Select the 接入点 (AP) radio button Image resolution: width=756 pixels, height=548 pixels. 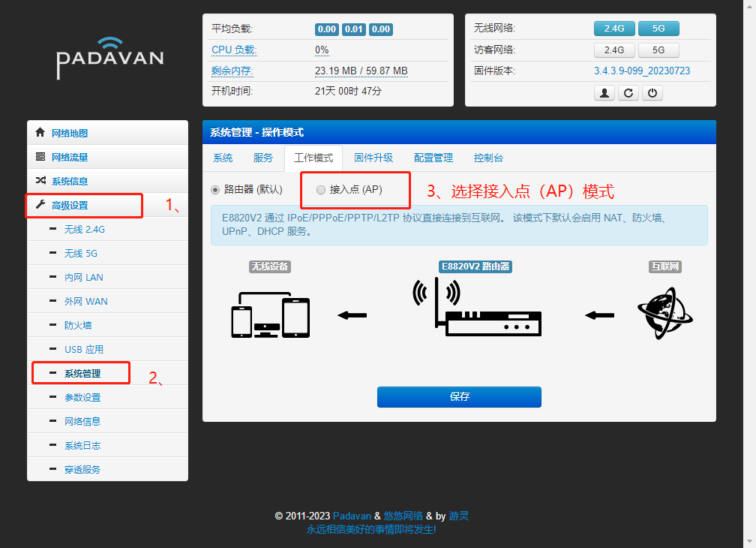pyautogui.click(x=322, y=189)
